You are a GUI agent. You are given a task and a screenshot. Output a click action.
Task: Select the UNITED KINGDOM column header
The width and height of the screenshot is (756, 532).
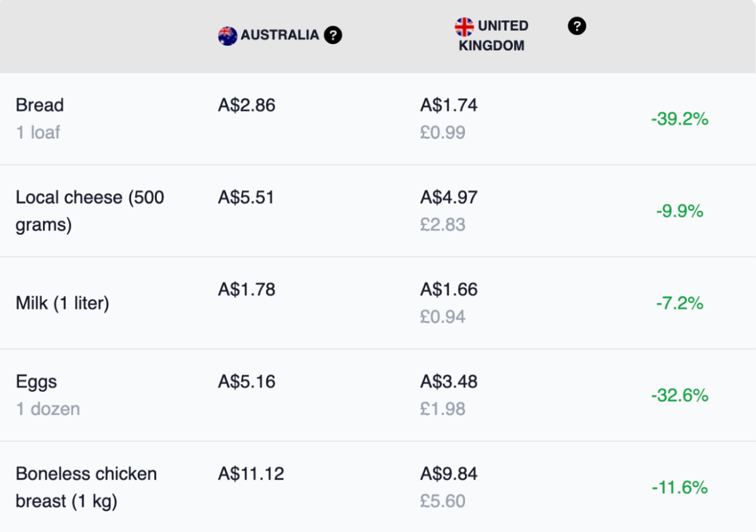point(493,36)
